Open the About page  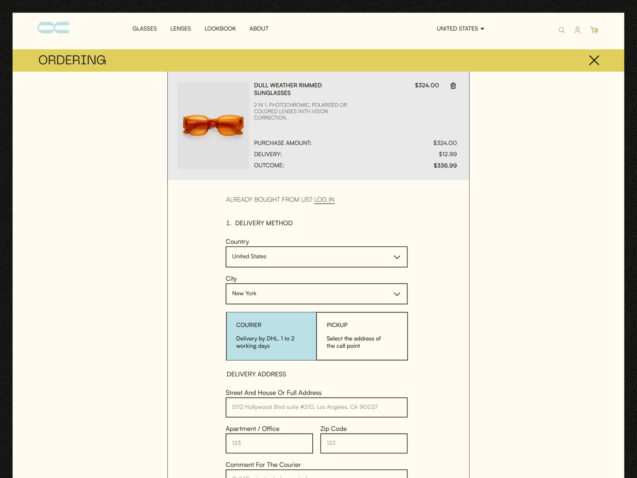[x=259, y=29]
